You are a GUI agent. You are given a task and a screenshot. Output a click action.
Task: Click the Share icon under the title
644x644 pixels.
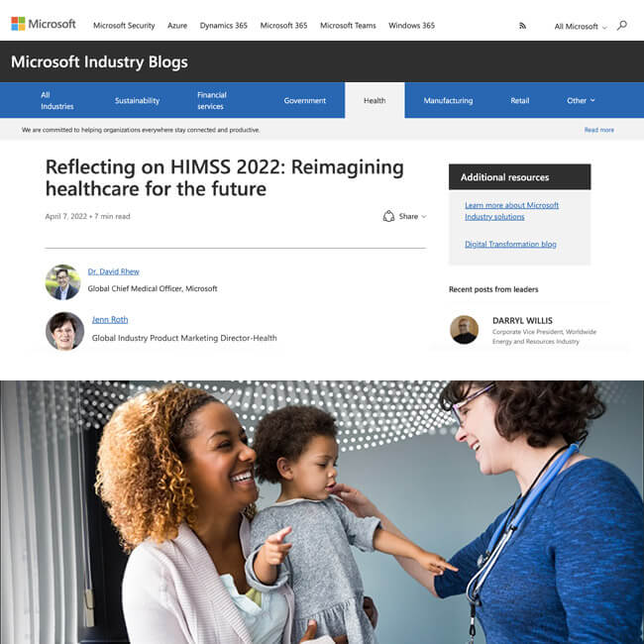[x=388, y=216]
